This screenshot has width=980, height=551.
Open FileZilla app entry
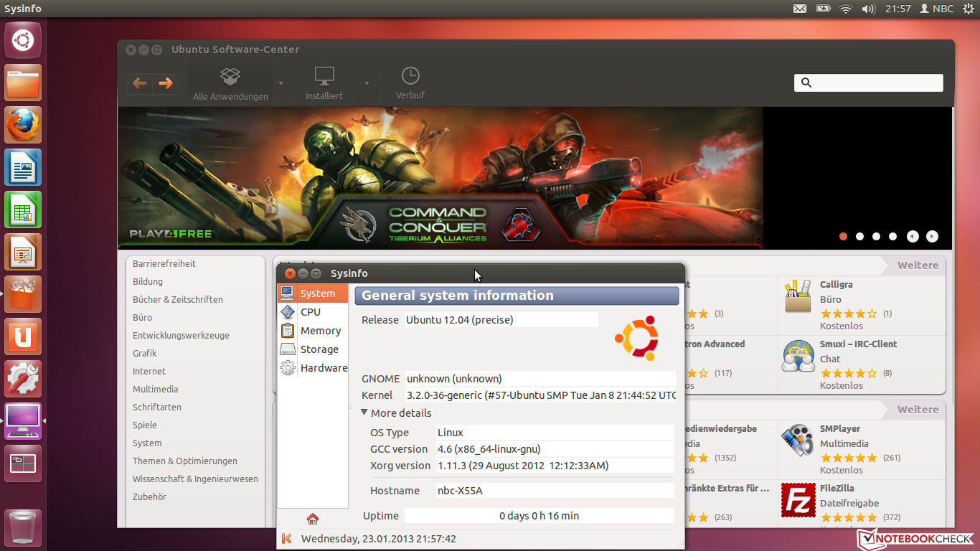[862, 505]
